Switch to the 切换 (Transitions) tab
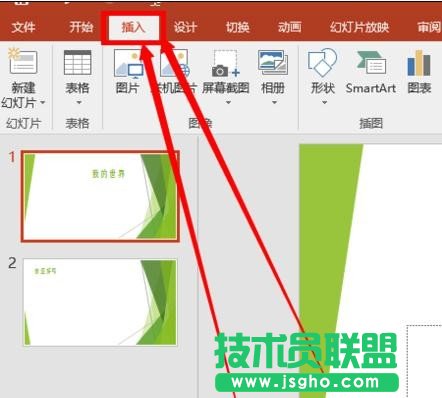Viewport: 442px width, 398px height. [x=238, y=27]
